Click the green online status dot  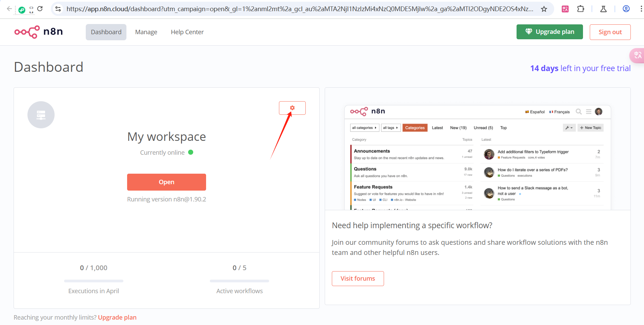(191, 152)
